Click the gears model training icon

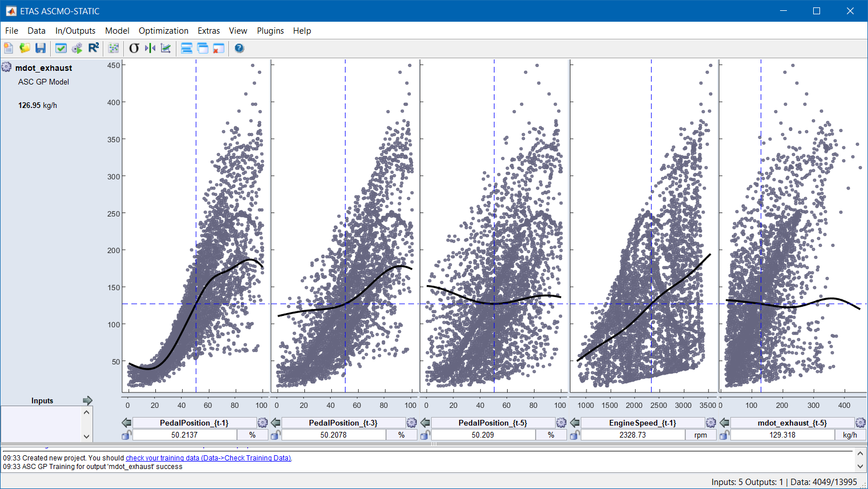click(77, 48)
